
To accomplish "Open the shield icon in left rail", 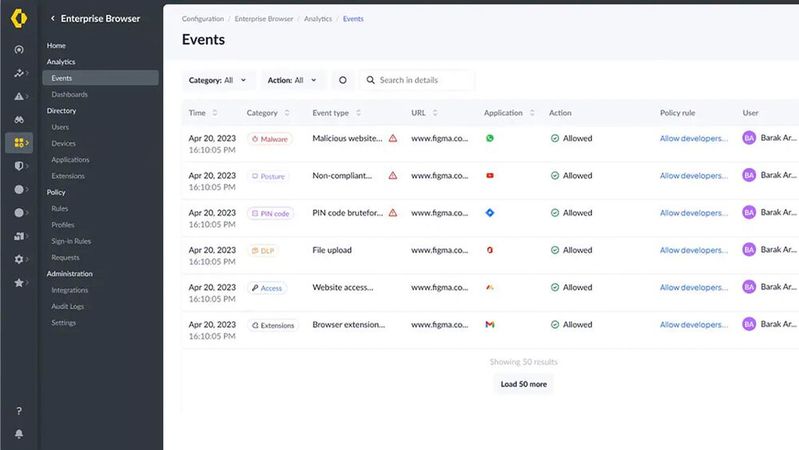I will point(19,166).
